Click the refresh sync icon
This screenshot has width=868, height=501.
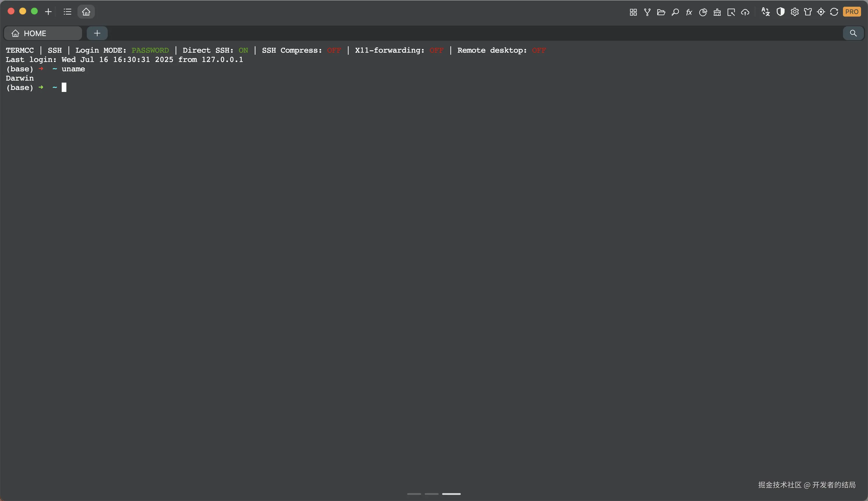[x=834, y=12]
